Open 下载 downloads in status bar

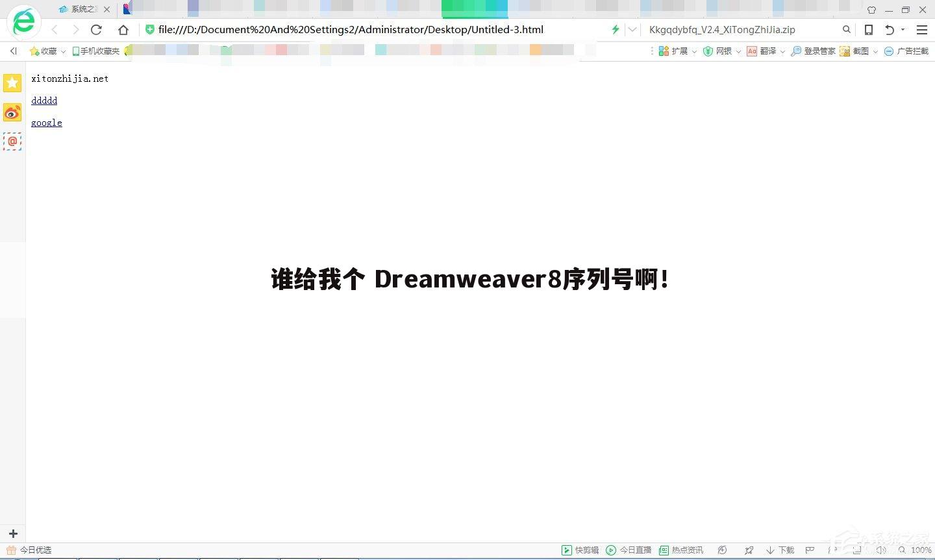click(x=780, y=550)
